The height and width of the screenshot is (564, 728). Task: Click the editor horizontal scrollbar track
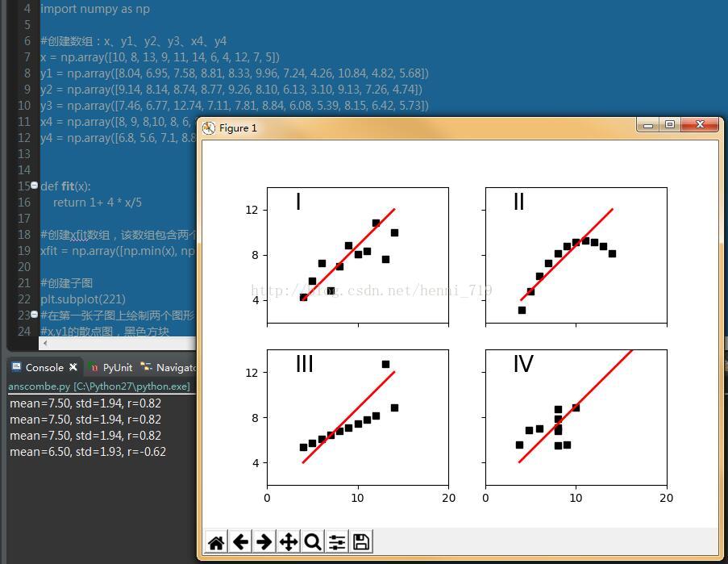123,343
